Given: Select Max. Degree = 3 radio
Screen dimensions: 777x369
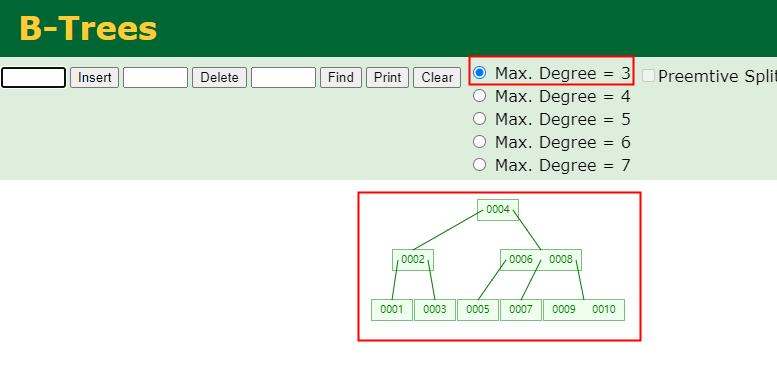Looking at the screenshot, I should tap(479, 73).
